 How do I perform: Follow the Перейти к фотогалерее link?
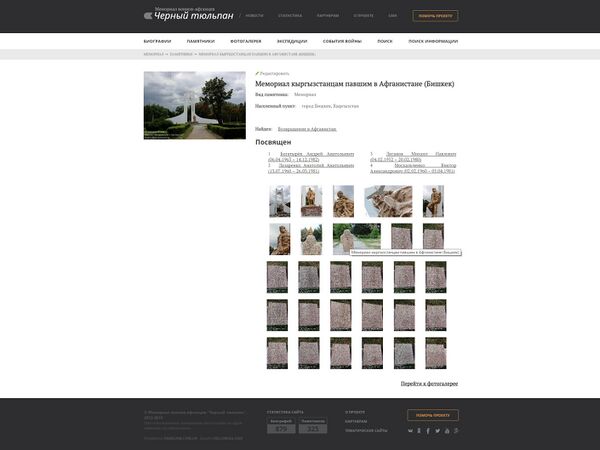(x=429, y=383)
